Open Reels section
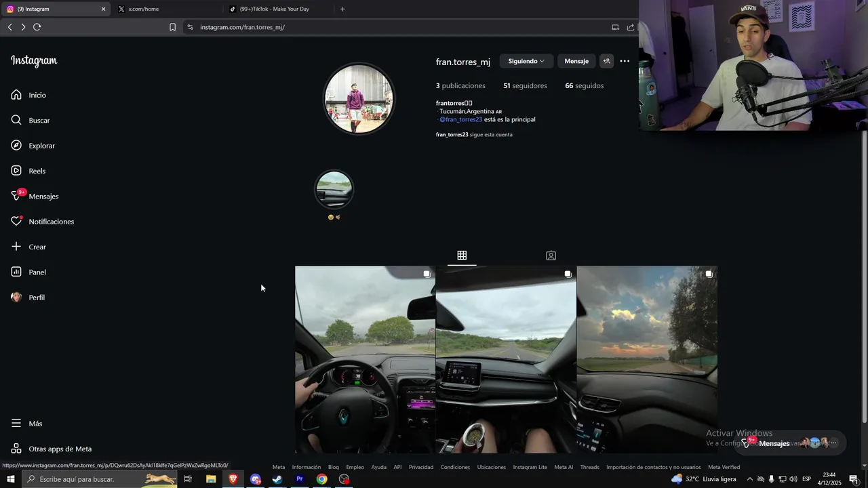Image resolution: width=868 pixels, height=488 pixels. [x=28, y=171]
